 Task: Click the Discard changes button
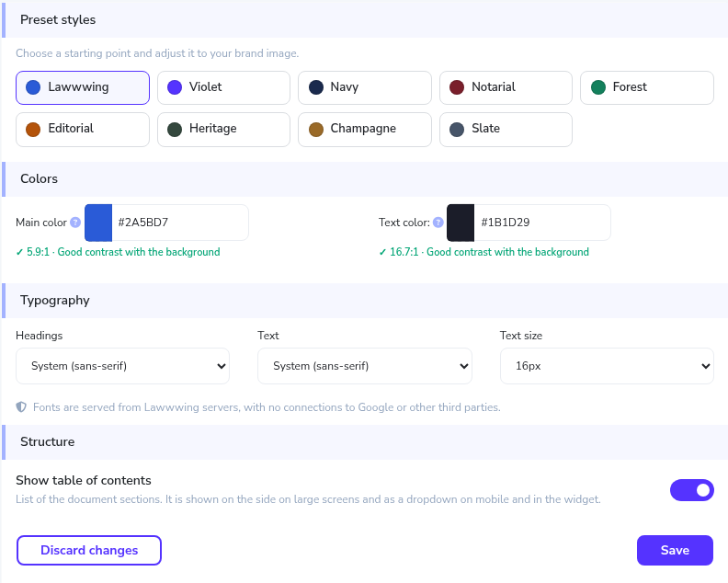point(89,551)
